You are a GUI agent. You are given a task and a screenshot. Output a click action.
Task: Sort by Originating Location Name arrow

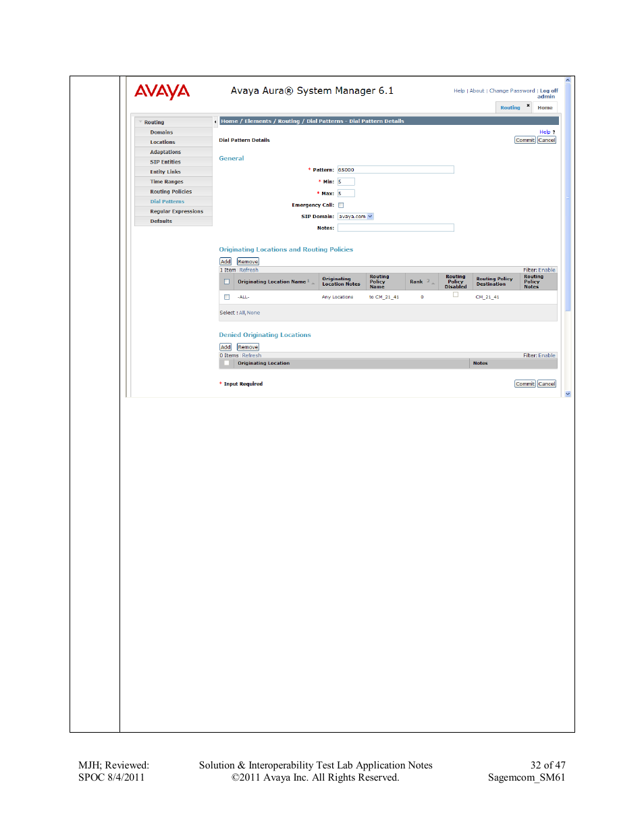tap(313, 282)
